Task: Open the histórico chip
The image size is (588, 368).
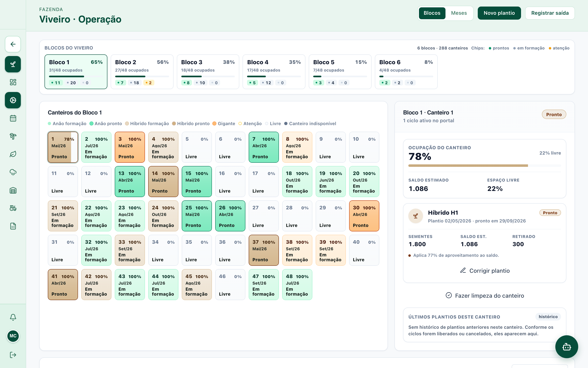Action: click(x=548, y=317)
